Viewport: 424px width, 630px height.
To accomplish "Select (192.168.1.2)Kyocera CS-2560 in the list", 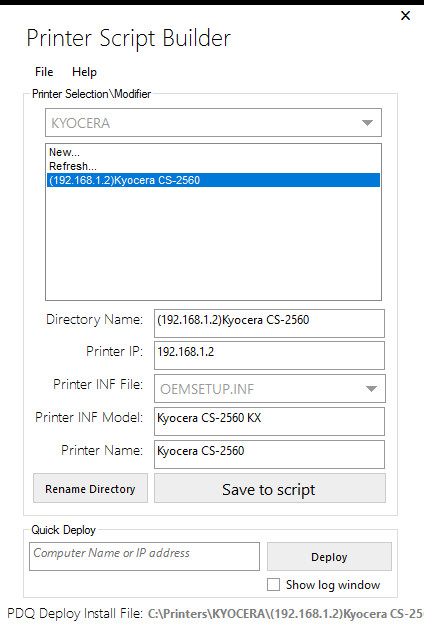I will 213,180.
